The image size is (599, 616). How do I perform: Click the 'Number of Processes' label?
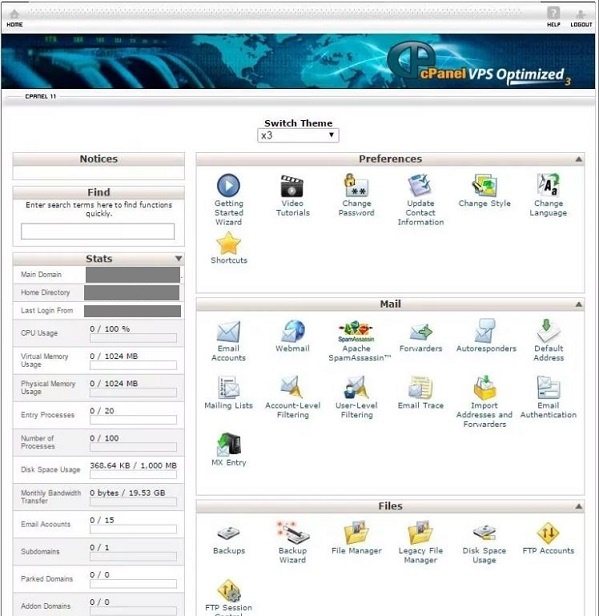pyautogui.click(x=38, y=442)
